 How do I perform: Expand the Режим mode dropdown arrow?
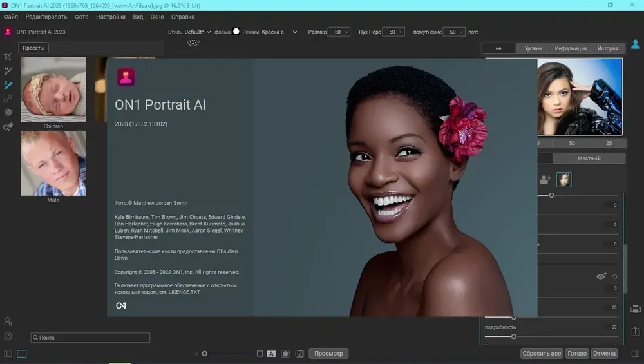[x=295, y=32]
